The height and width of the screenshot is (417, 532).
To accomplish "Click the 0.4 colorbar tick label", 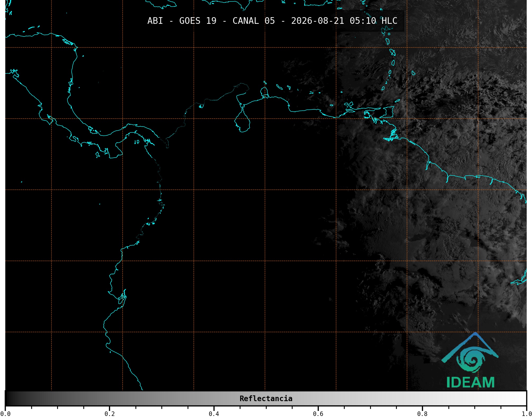I will point(214,414).
